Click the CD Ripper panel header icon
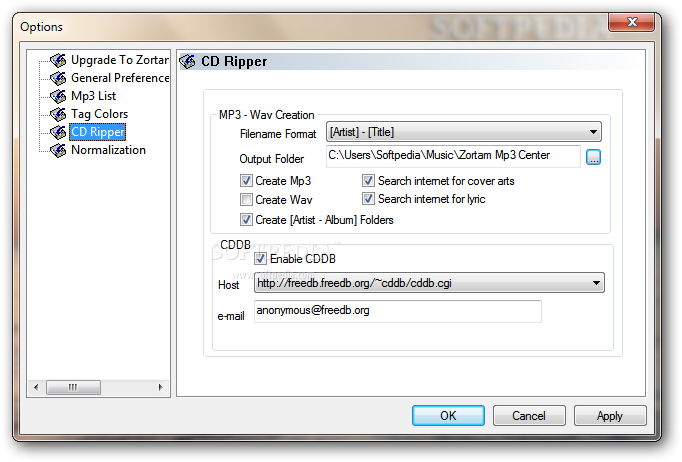 click(x=187, y=61)
